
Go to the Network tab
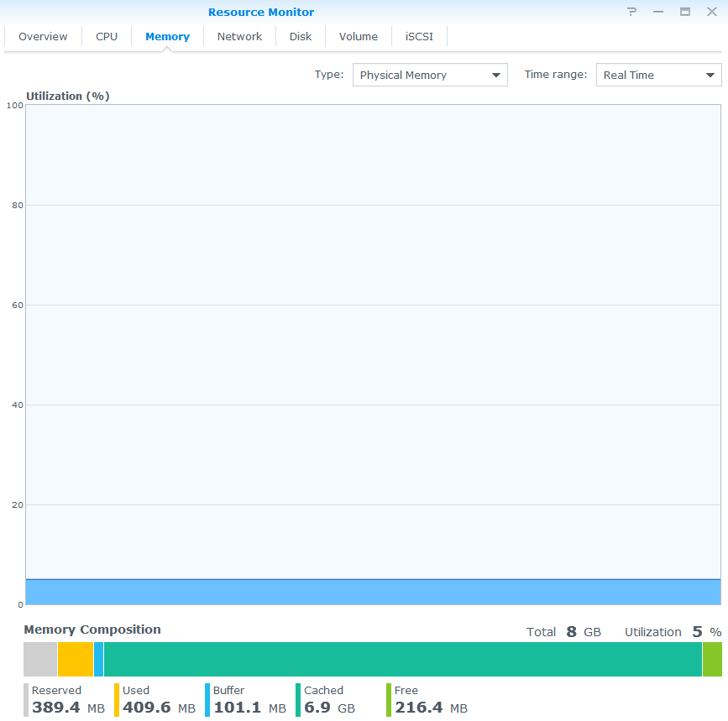pyautogui.click(x=239, y=37)
